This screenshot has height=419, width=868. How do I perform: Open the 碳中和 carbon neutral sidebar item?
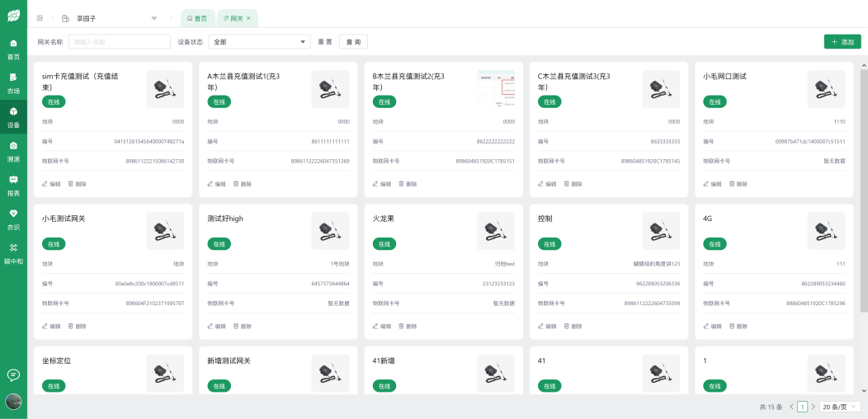[x=13, y=253]
